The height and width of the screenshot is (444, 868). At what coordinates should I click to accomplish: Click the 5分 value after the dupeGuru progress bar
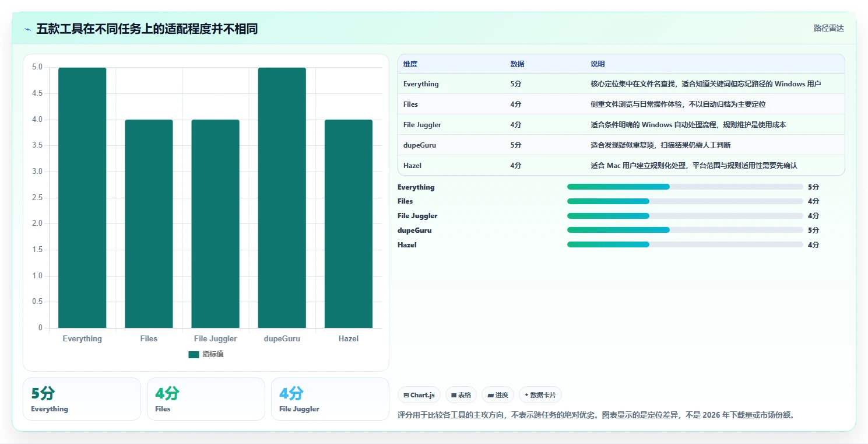tap(813, 230)
